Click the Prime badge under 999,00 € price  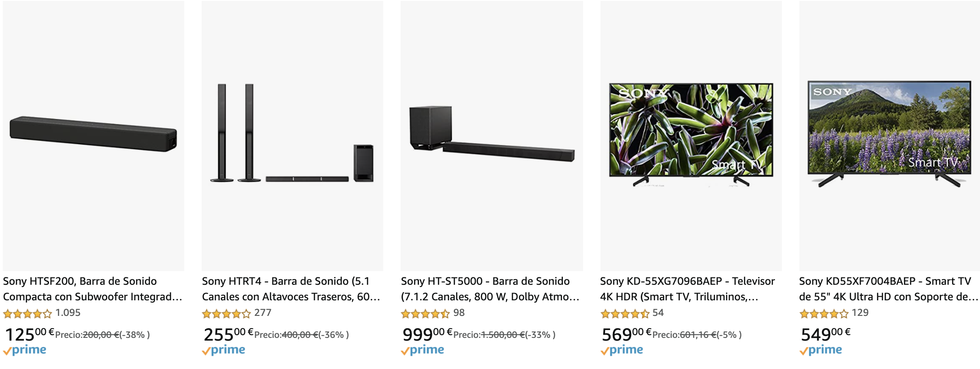[x=423, y=351]
